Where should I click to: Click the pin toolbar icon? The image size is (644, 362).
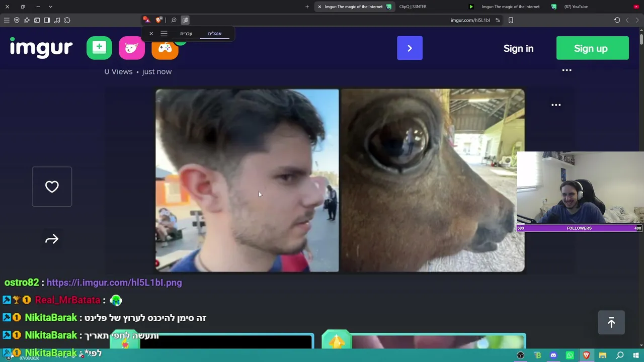point(27,20)
